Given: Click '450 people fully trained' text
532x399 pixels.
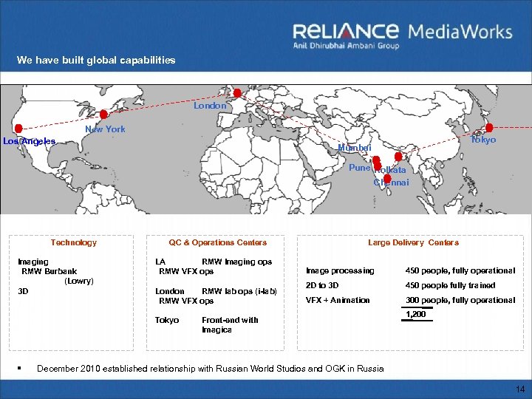Looking at the screenshot, I should click(x=450, y=285).
